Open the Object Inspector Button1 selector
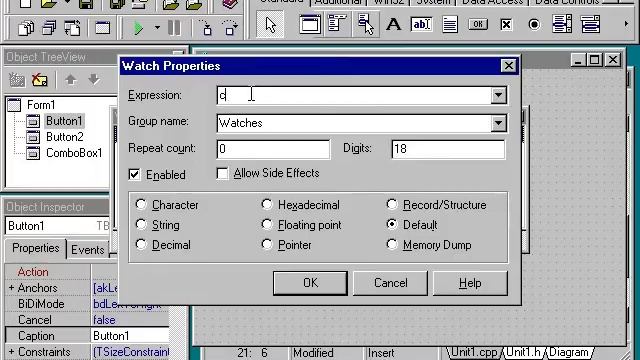640x360 pixels. (57, 226)
